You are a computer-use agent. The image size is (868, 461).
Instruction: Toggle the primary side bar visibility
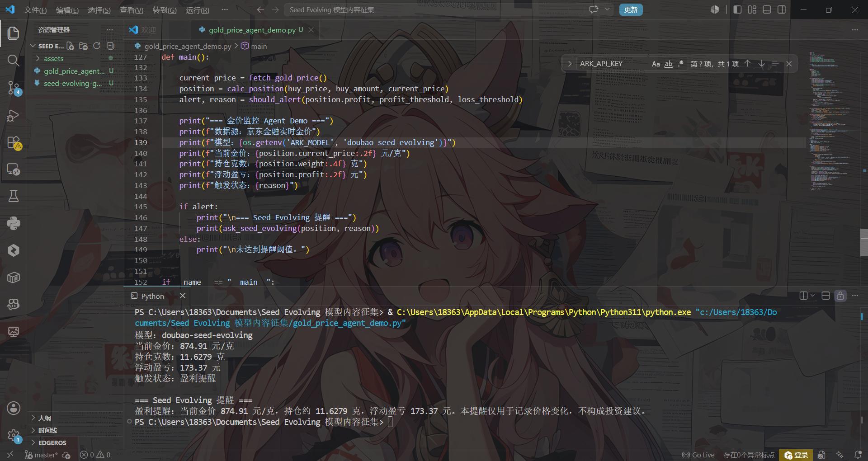(737, 9)
